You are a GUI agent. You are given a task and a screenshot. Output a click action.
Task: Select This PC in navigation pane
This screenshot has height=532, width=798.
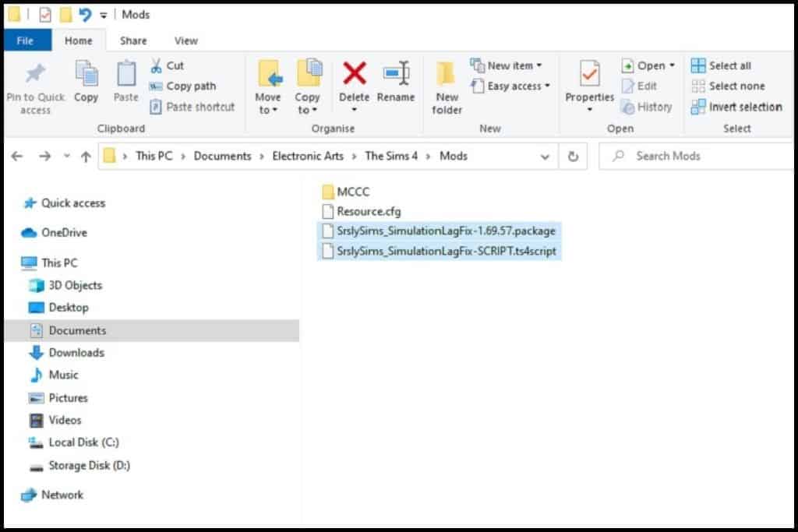(50, 263)
